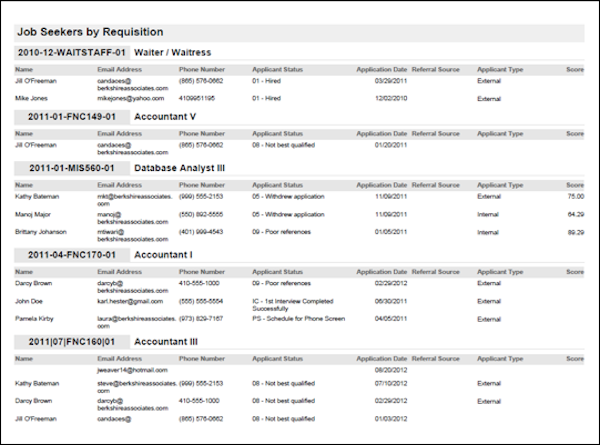Click score value '75.00'
This screenshot has width=600, height=445.
pos(576,197)
